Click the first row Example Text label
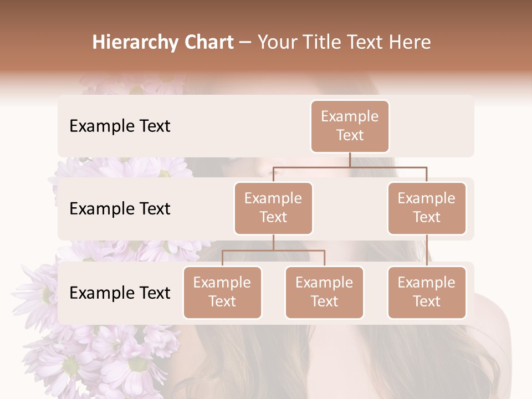 119,126
